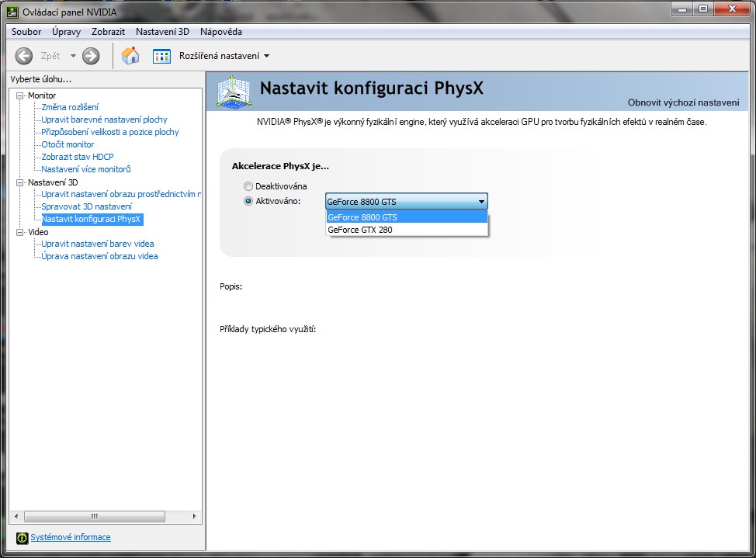Select the Deaktivována radio button
Viewport: 756px width, 558px height.
(x=248, y=186)
